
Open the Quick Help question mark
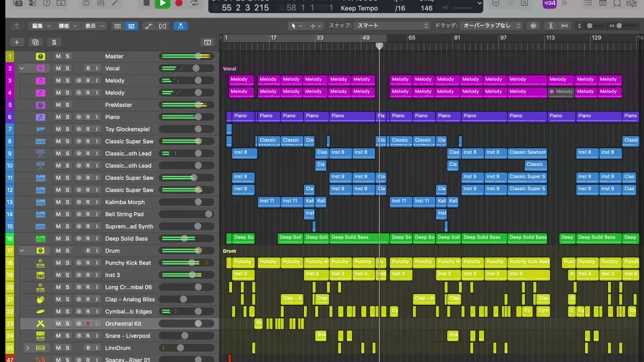47,4
